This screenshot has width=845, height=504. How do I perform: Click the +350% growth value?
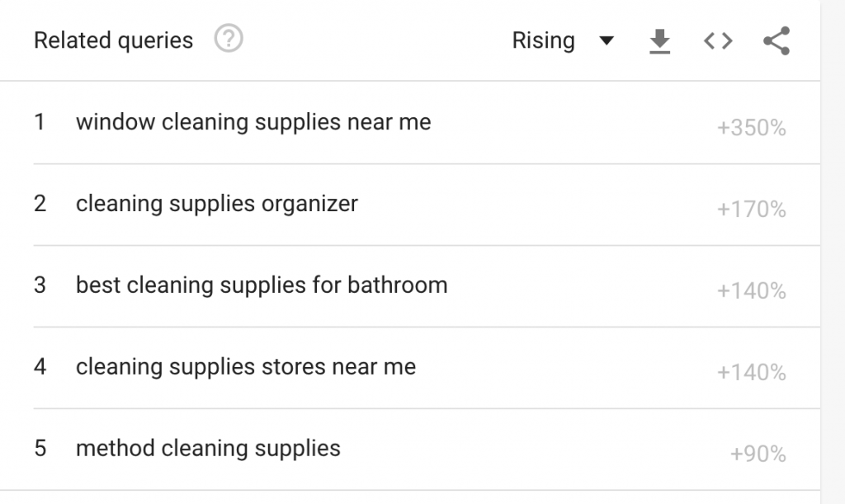tap(751, 128)
